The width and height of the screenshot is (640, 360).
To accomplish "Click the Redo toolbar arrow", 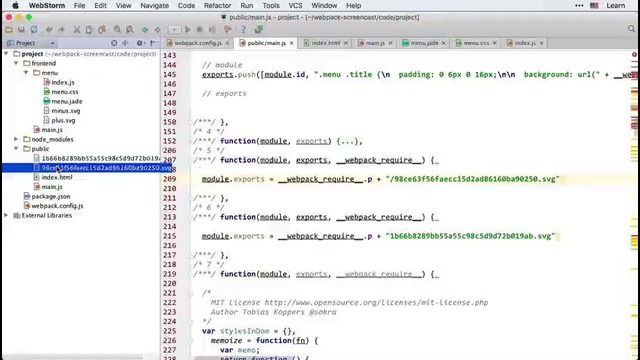I will tap(61, 30).
